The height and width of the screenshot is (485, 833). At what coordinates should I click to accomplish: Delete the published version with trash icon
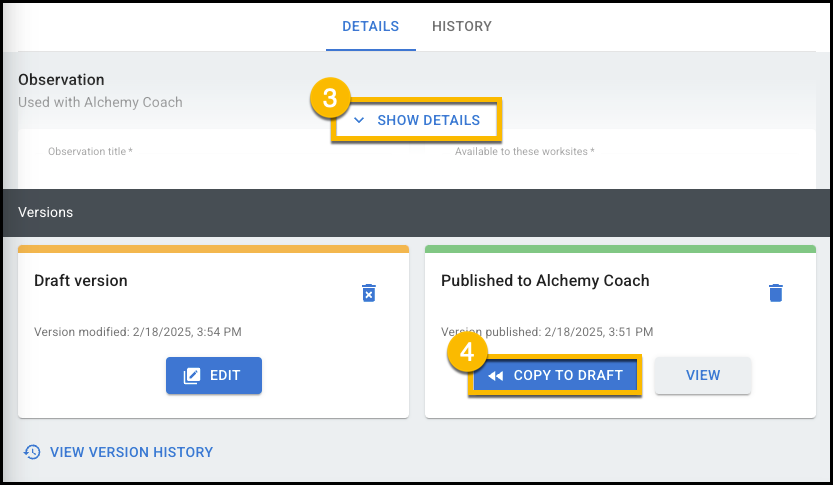(776, 293)
